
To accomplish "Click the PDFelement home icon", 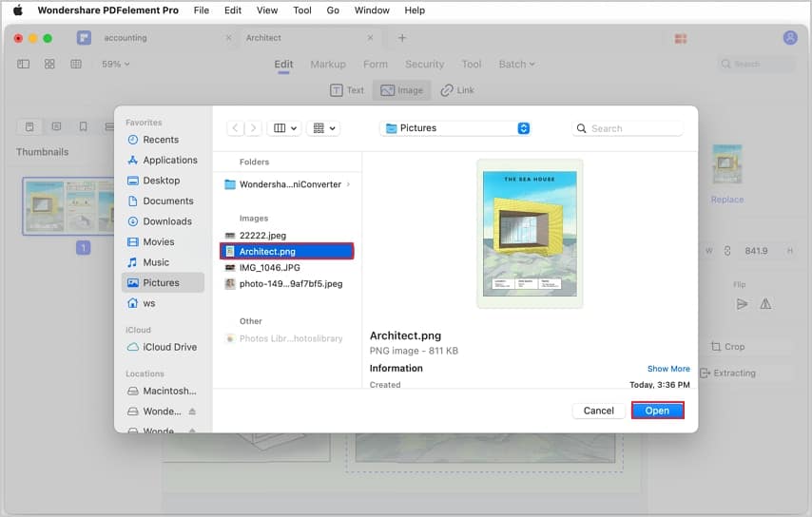I will (84, 38).
